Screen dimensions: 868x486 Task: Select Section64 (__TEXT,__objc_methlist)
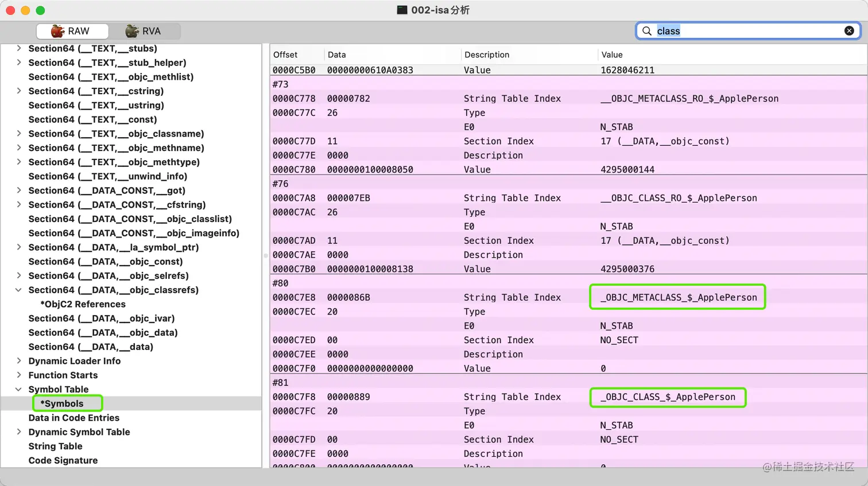pos(111,77)
